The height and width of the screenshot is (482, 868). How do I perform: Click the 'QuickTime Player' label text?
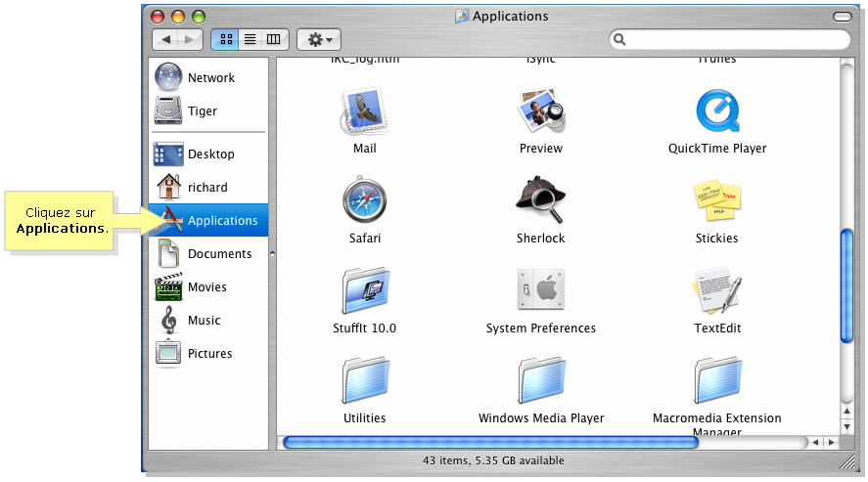(717, 149)
